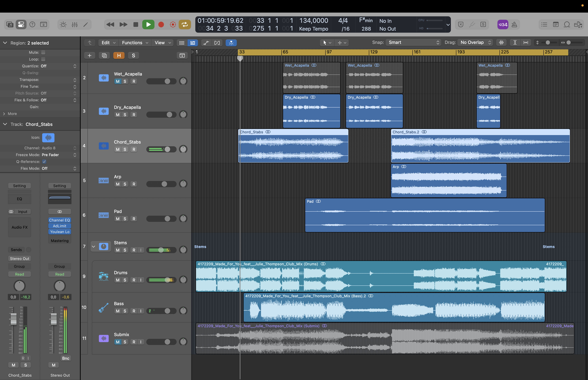This screenshot has width=588, height=380.
Task: Click the Cycle mode button
Action: [185, 24]
